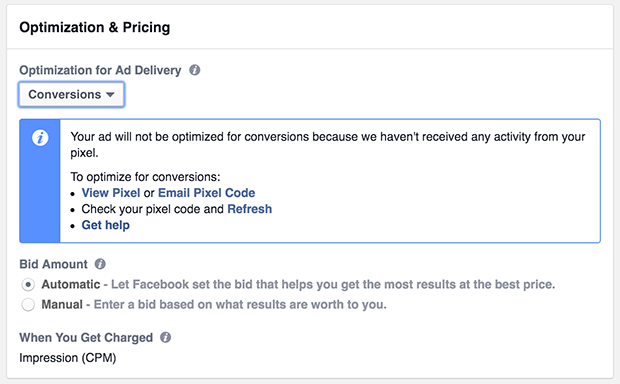Click the When You Get Charged label
Viewport: 620px width, 384px height.
coord(86,337)
